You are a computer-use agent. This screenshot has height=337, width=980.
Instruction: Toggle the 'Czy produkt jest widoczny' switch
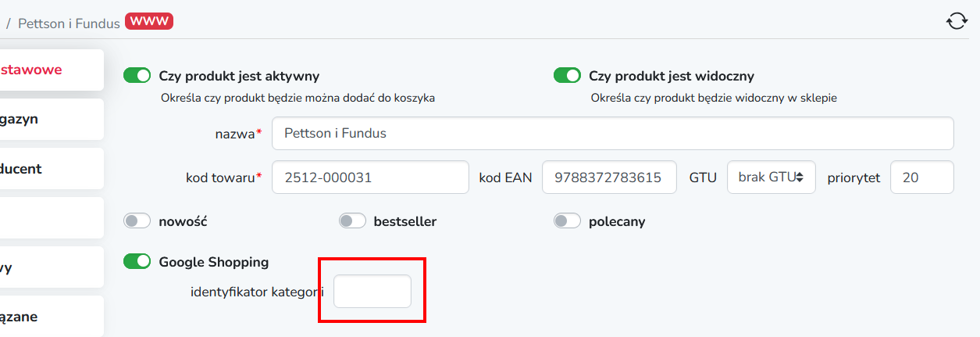[567, 76]
